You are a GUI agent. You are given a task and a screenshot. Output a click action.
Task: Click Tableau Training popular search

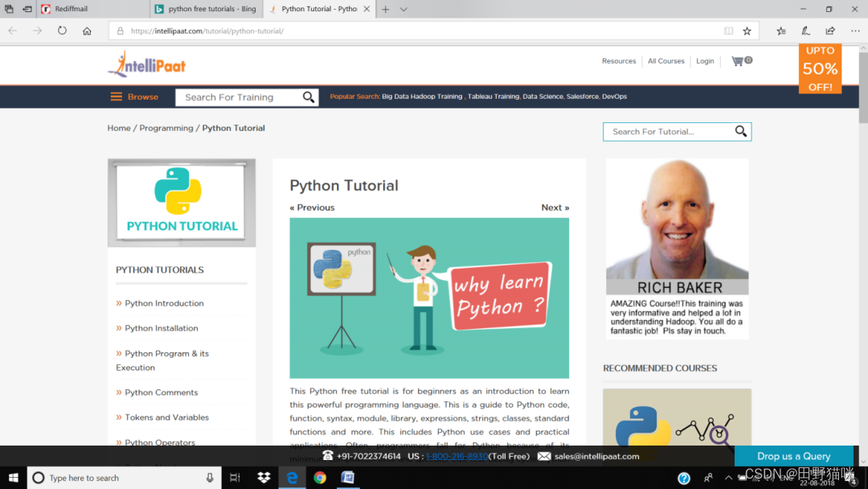tap(493, 97)
